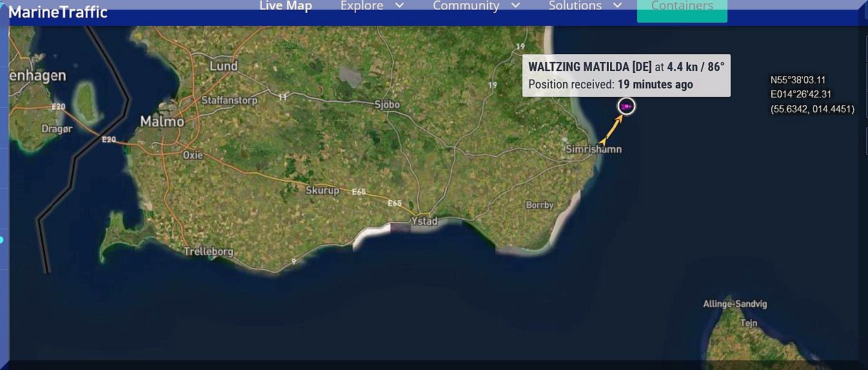
Task: Expand the Community dropdown chevron
Action: tap(515, 6)
